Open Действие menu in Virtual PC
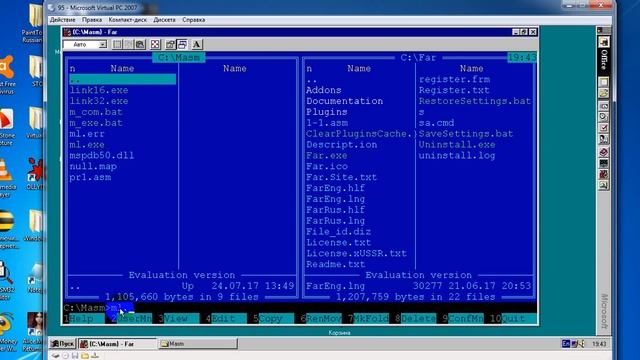This screenshot has height=360, width=640. coord(62,20)
